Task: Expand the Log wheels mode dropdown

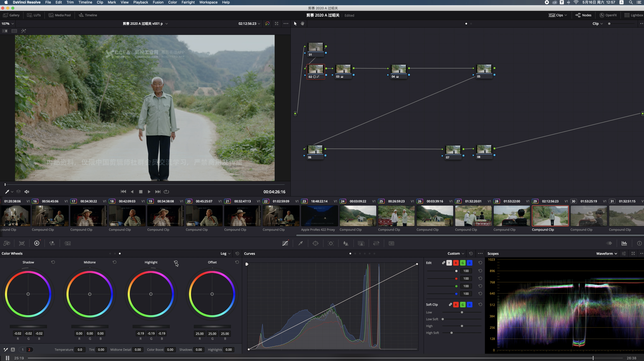Action: click(x=225, y=253)
